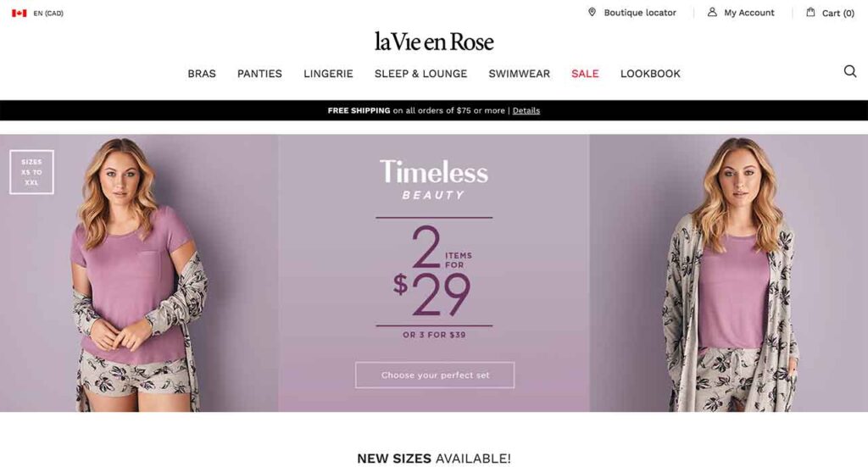Viewport: 868px width, 467px height.
Task: Open the BRAS menu
Action: click(202, 74)
